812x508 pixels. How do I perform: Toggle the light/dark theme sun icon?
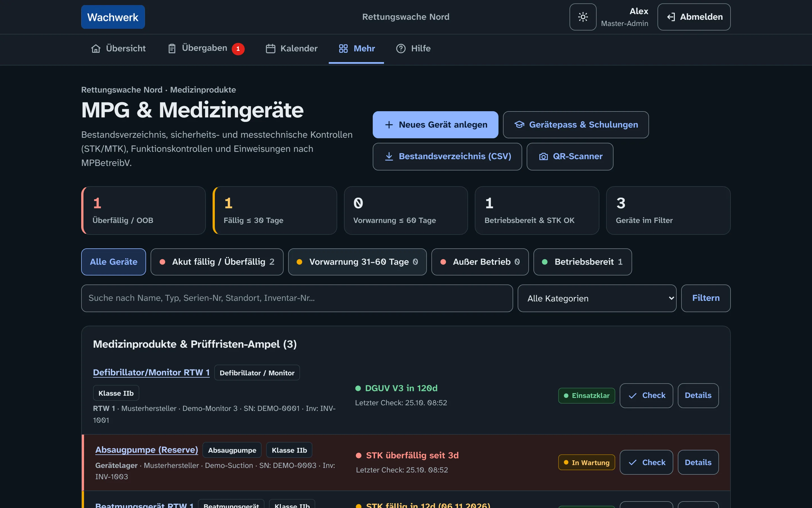(583, 17)
